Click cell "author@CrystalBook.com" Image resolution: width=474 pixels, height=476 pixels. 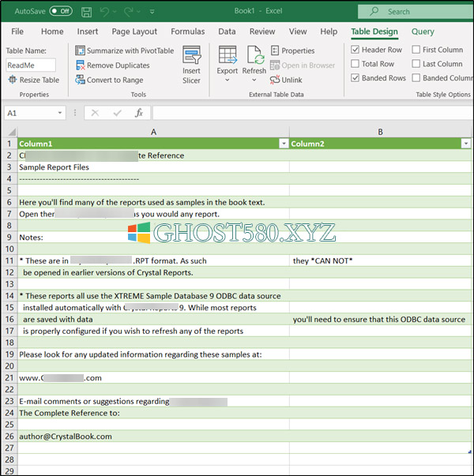[153, 437]
